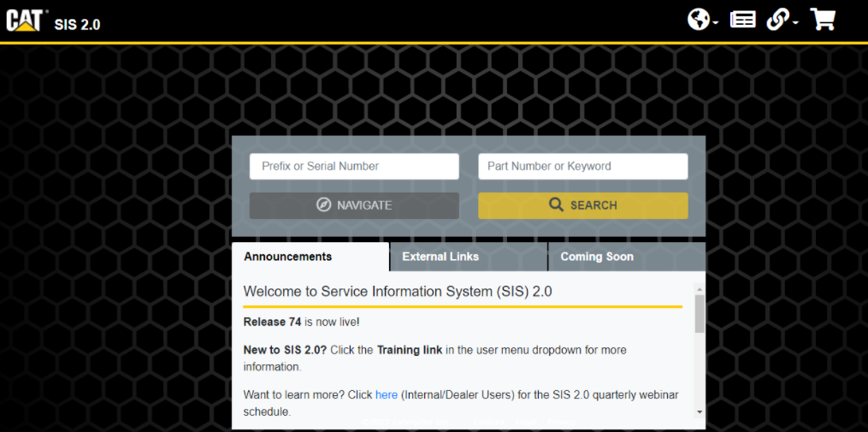Click the 'Release 74' text
This screenshot has height=432, width=868.
[272, 322]
